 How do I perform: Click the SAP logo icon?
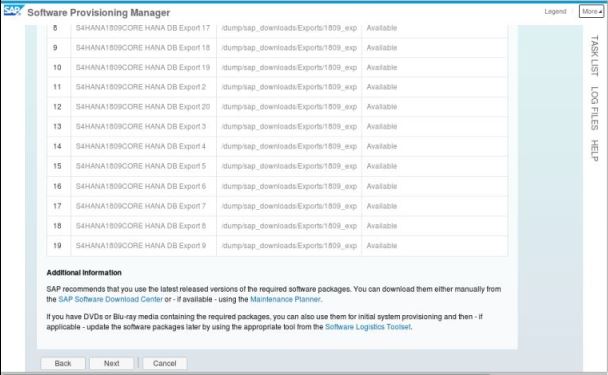tap(14, 10)
